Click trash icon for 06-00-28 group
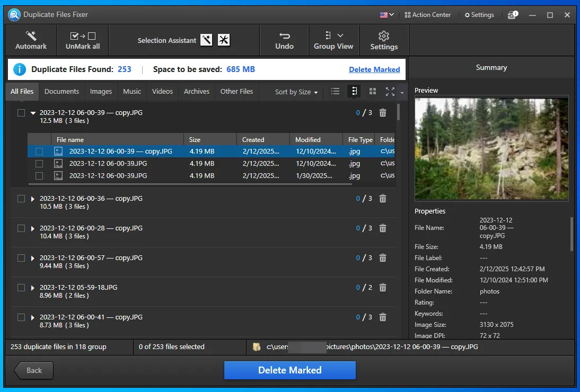Viewport: 580px width, 392px height. click(383, 228)
